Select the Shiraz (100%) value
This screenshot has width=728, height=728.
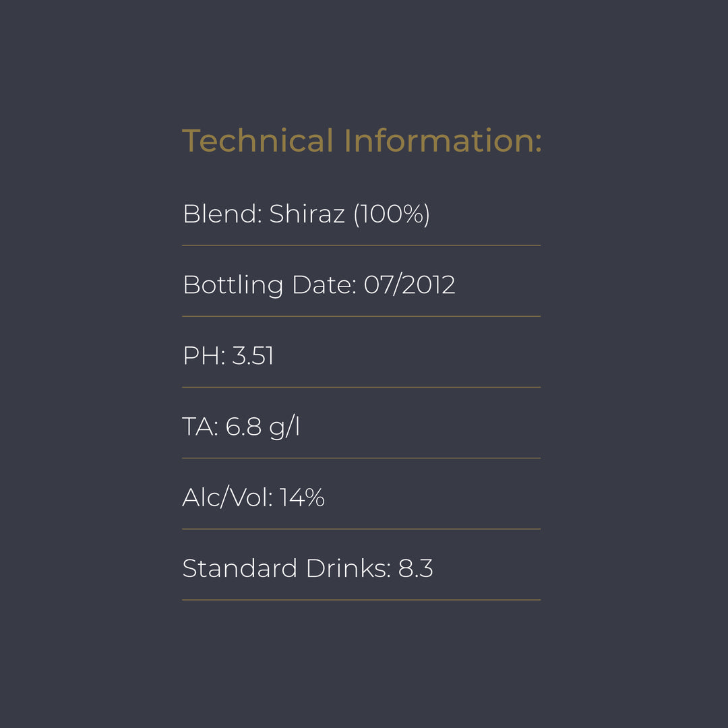click(349, 214)
